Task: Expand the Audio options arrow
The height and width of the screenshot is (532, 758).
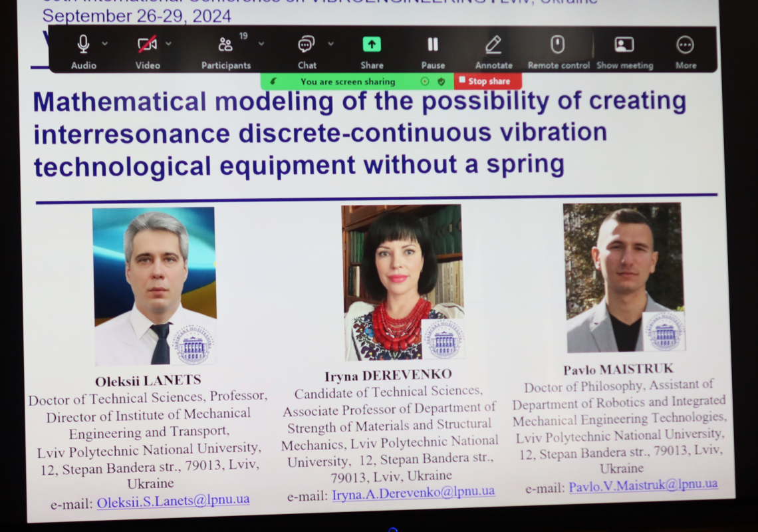Action: 105,44
